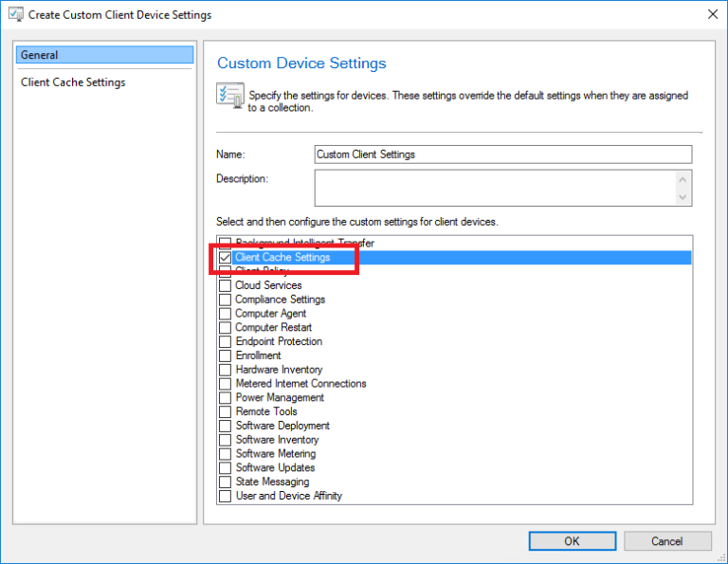
Task: Turn on the Software Updates checkbox
Action: tap(226, 468)
